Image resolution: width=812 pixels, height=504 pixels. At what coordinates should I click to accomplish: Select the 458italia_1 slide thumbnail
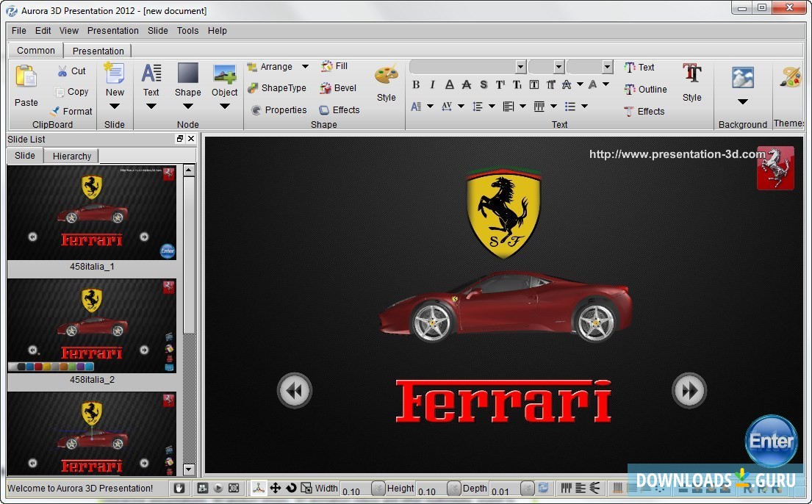[x=92, y=213]
